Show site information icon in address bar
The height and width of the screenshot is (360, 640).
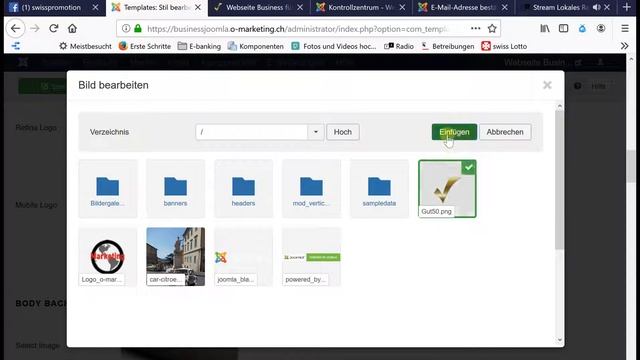[126, 28]
